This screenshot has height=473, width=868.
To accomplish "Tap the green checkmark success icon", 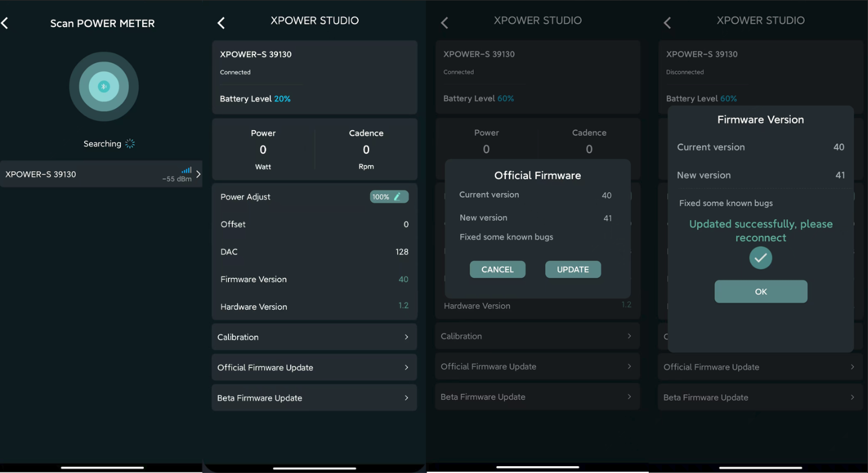I will (760, 258).
